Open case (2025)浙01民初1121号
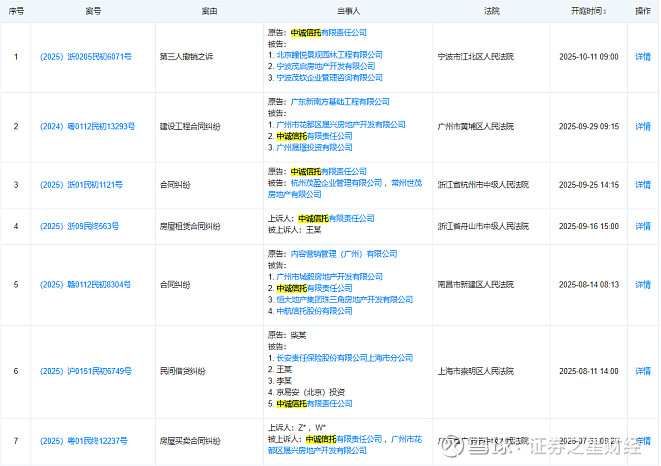The image size is (661, 466). (81, 185)
